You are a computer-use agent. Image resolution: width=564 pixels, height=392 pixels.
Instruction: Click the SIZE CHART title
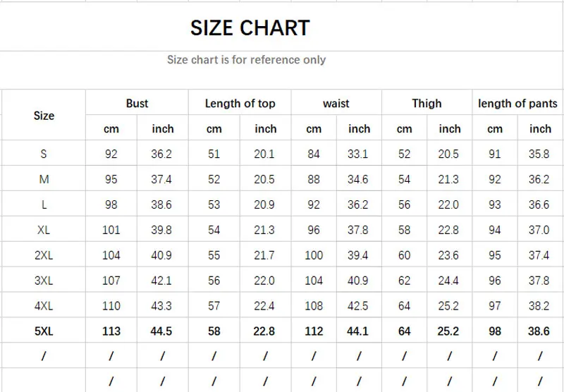tap(250, 28)
